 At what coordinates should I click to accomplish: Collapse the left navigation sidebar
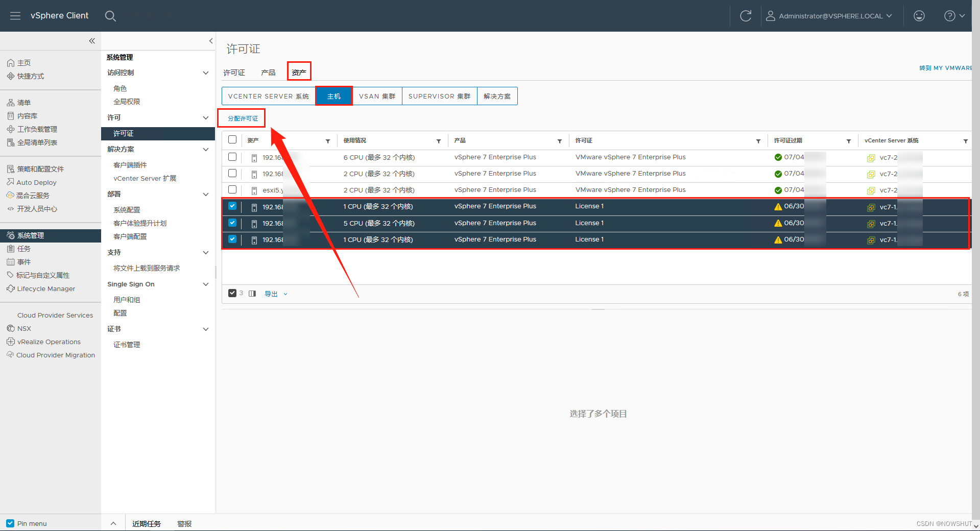tap(92, 41)
